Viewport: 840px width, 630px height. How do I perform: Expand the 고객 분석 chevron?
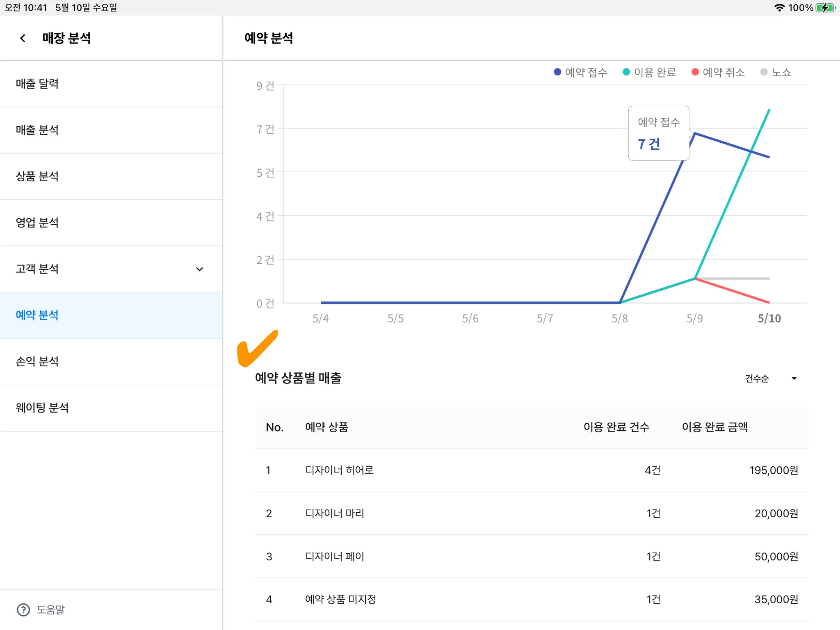click(x=199, y=269)
